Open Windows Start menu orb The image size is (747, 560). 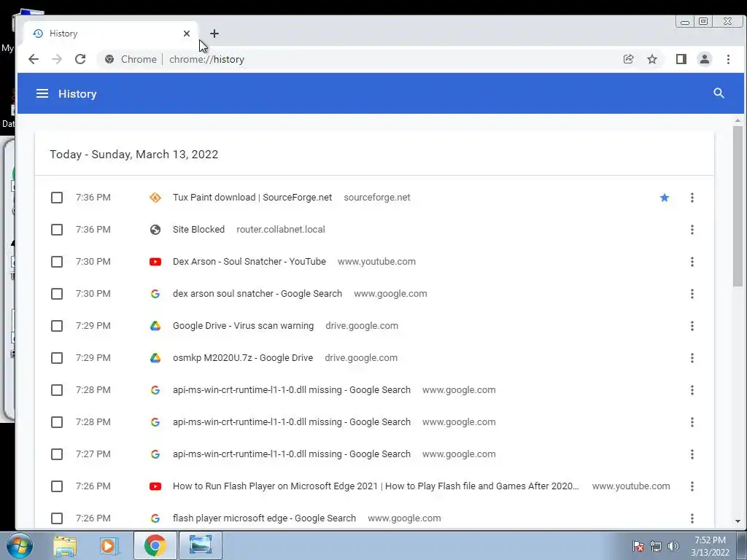click(20, 545)
